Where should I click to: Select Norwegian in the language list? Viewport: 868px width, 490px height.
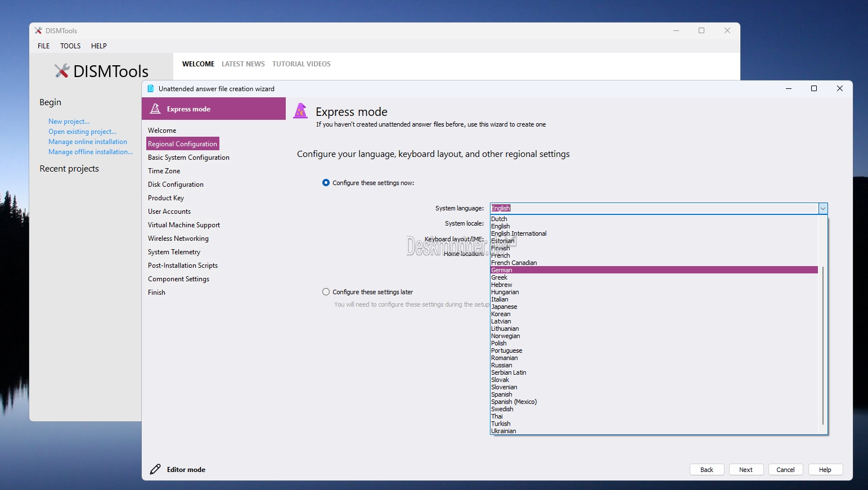pos(654,336)
